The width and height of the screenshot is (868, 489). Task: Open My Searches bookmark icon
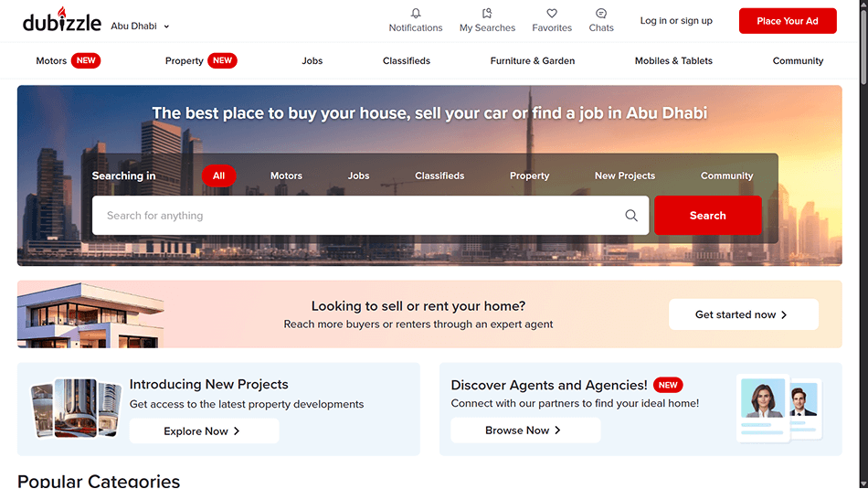[x=487, y=14]
